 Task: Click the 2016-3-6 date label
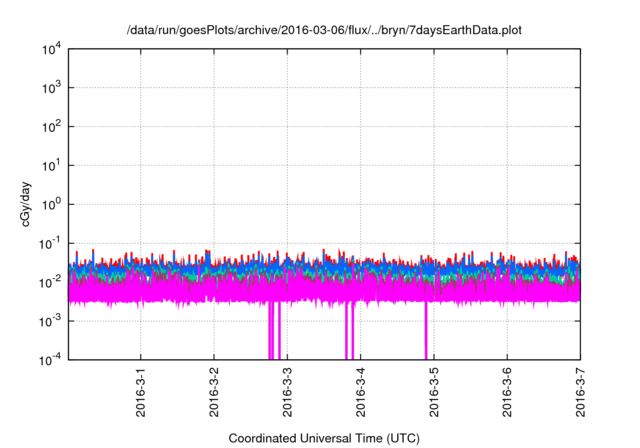(507, 392)
